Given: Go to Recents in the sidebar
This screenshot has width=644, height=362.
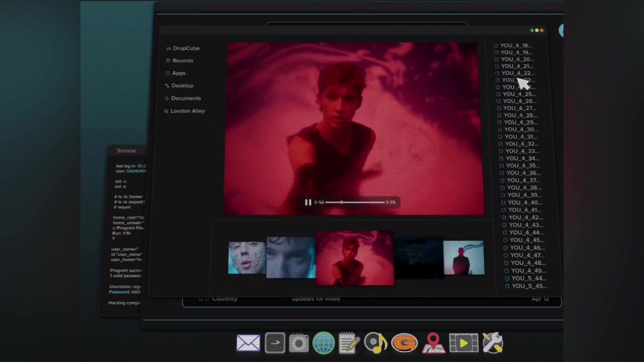Looking at the screenshot, I should tap(183, 61).
